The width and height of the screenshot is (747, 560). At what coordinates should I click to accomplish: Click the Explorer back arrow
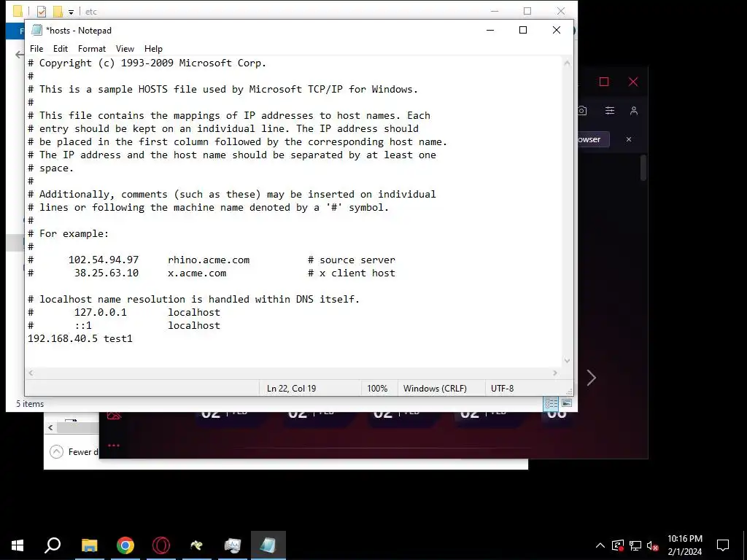(20, 55)
